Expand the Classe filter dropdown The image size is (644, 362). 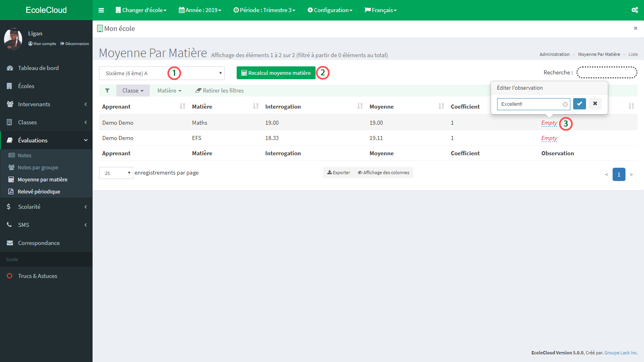coord(133,90)
